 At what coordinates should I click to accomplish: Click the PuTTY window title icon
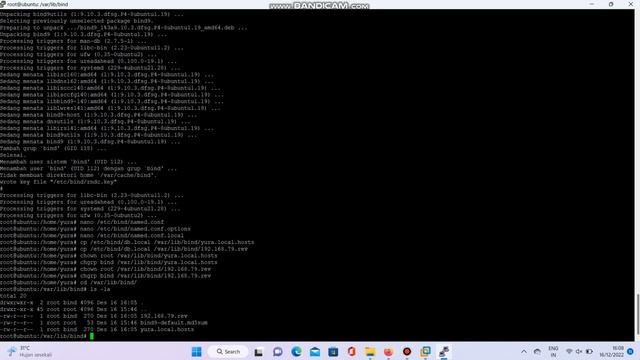(3, 4)
